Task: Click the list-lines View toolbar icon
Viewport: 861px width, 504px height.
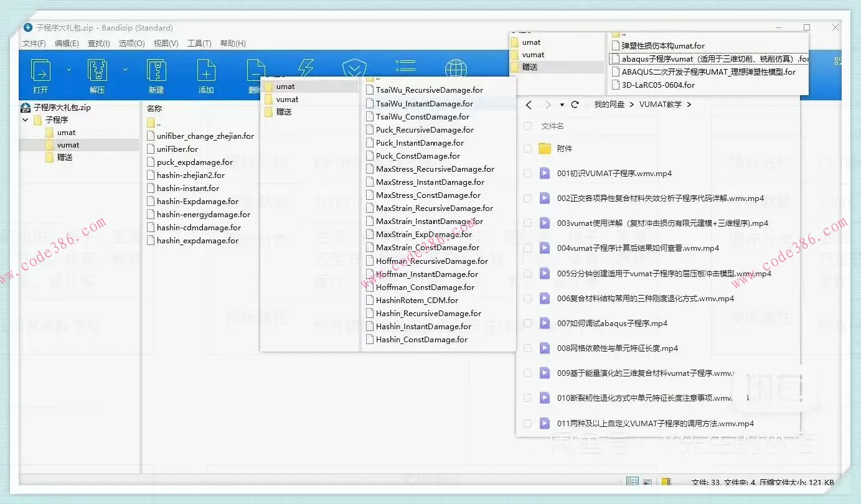Action: tap(405, 67)
